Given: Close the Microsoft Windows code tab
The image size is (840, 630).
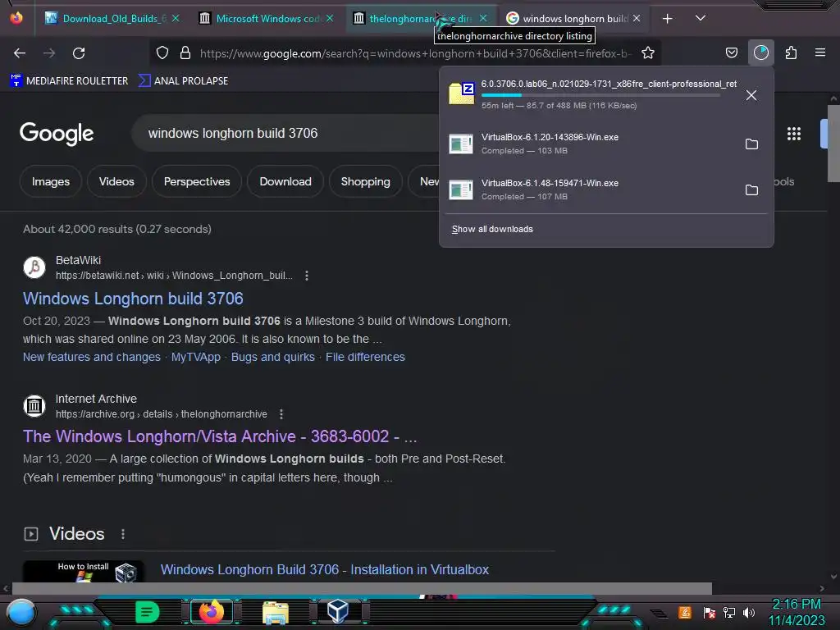Looking at the screenshot, I should (x=330, y=18).
